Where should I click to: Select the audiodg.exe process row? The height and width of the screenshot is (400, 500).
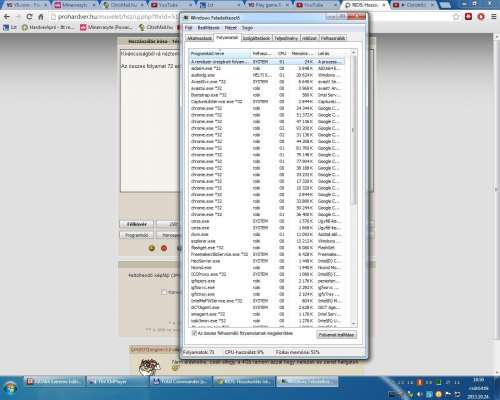[267, 75]
